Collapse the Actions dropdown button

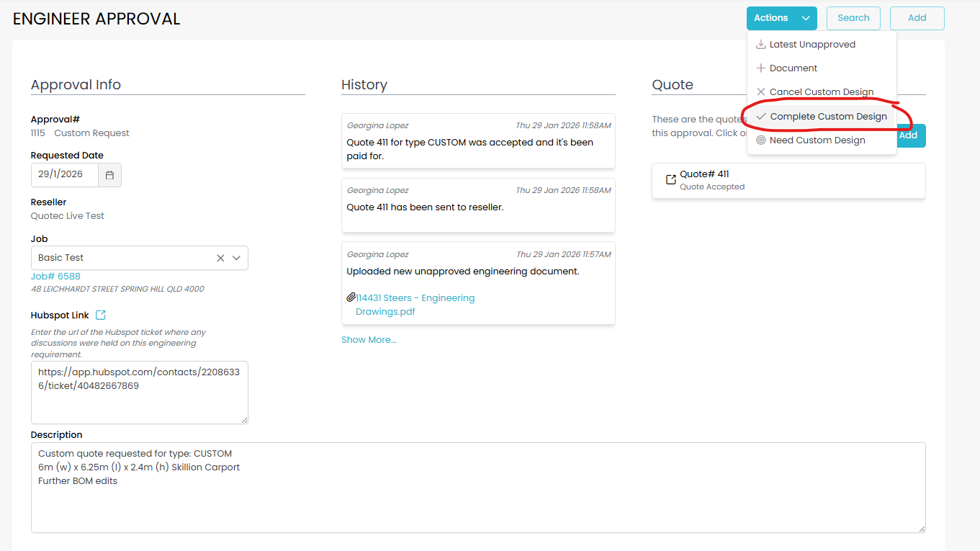781,18
